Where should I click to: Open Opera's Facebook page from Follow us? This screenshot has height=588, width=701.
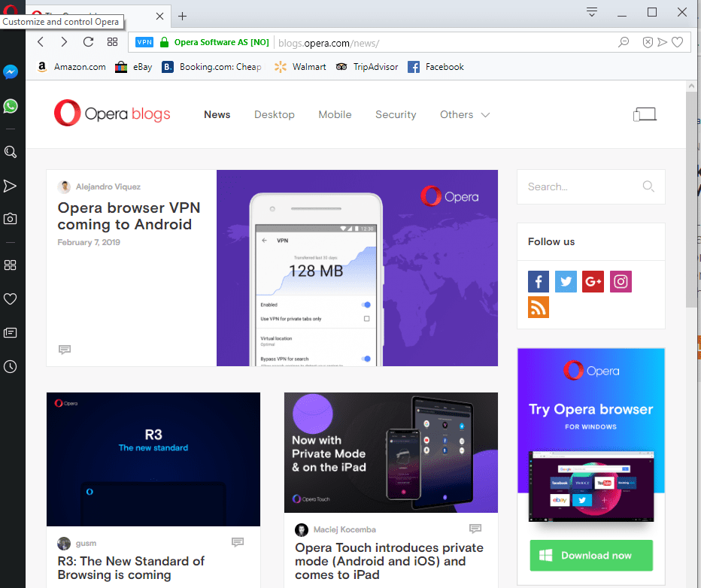click(x=539, y=281)
